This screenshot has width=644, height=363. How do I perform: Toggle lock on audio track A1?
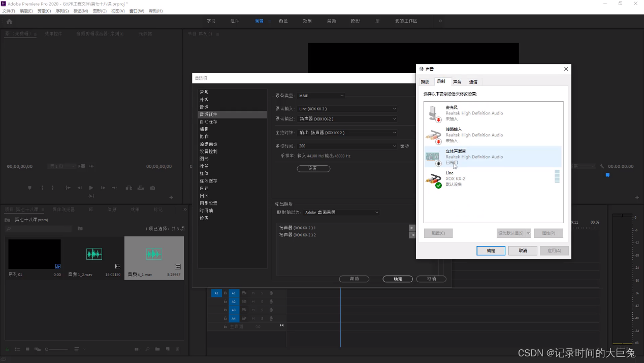pyautogui.click(x=226, y=293)
